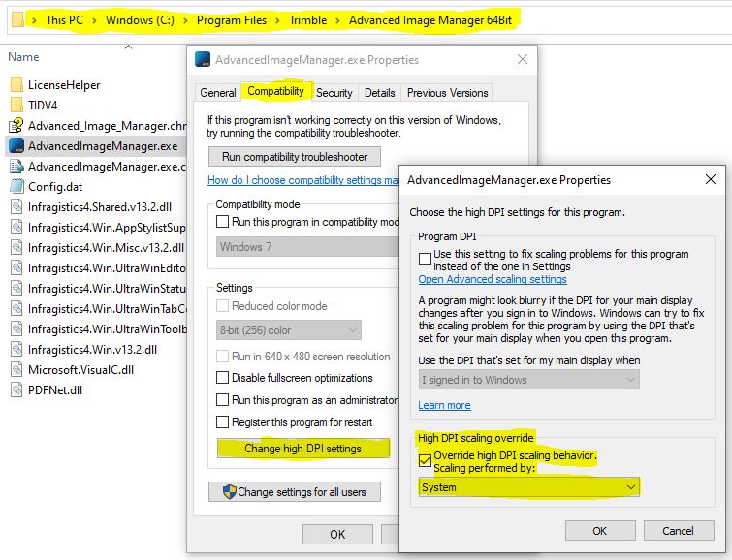Go to Windows (C:) in the breadcrumb

140,20
